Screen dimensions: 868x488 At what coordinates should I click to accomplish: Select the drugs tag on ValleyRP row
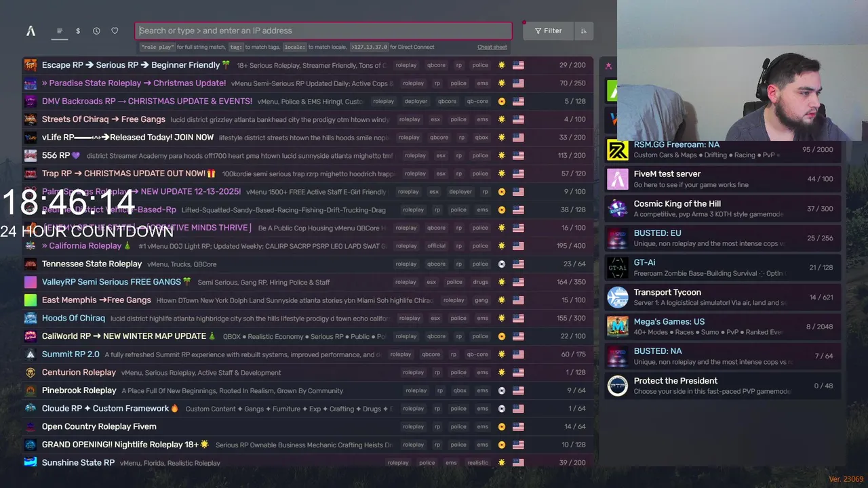pos(480,282)
